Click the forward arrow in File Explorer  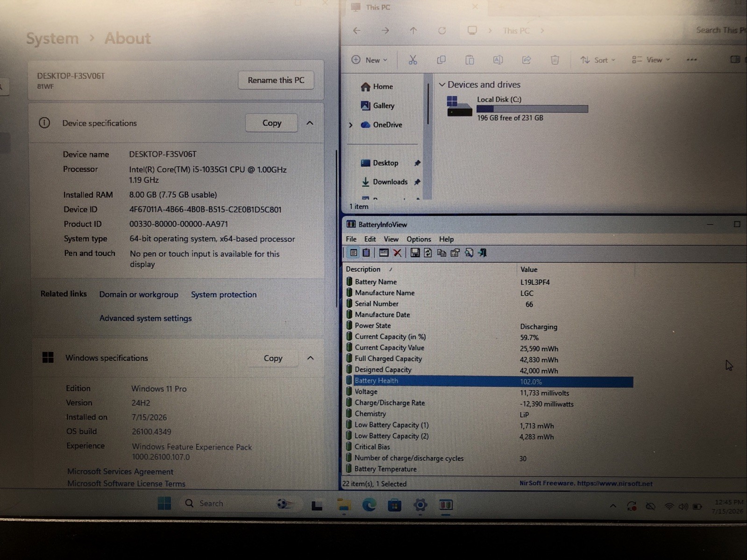[x=385, y=31]
